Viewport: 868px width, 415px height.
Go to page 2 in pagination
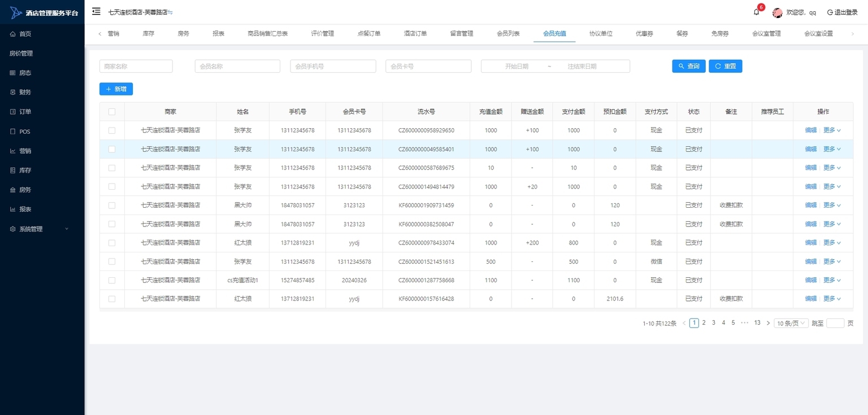704,323
